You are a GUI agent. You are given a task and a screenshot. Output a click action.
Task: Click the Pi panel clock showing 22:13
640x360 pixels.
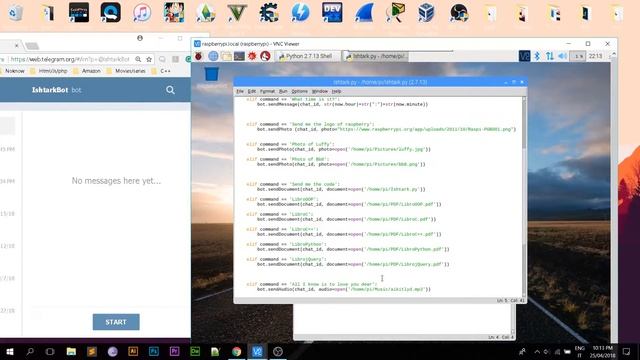coord(596,56)
